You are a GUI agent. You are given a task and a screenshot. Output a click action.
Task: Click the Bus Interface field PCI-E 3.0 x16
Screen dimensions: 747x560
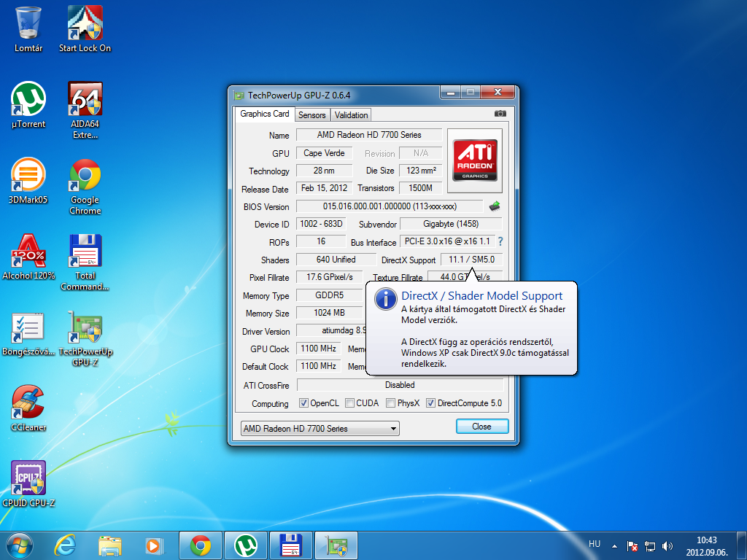click(x=447, y=241)
